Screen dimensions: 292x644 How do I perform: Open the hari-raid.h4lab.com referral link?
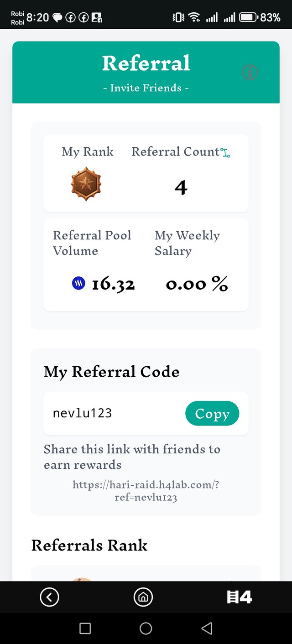146,491
